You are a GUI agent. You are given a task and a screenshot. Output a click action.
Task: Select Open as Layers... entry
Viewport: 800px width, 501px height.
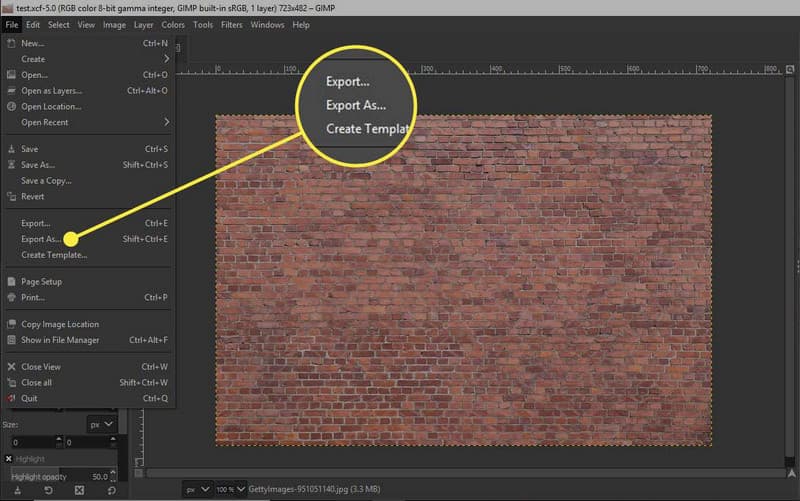(88, 91)
